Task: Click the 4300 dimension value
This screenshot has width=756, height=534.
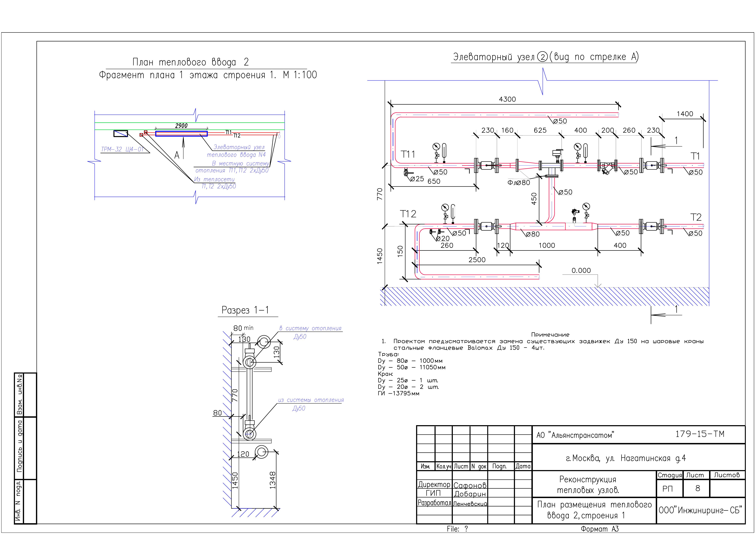Action: click(x=507, y=99)
